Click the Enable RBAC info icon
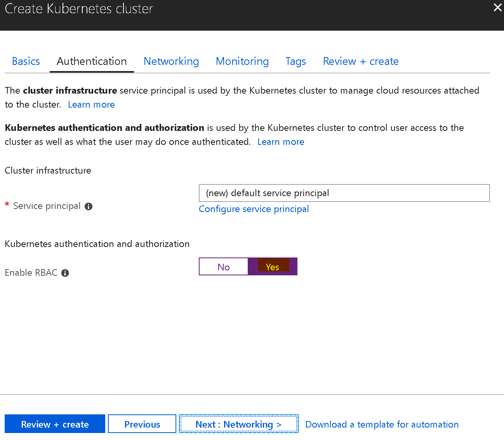 tap(65, 273)
